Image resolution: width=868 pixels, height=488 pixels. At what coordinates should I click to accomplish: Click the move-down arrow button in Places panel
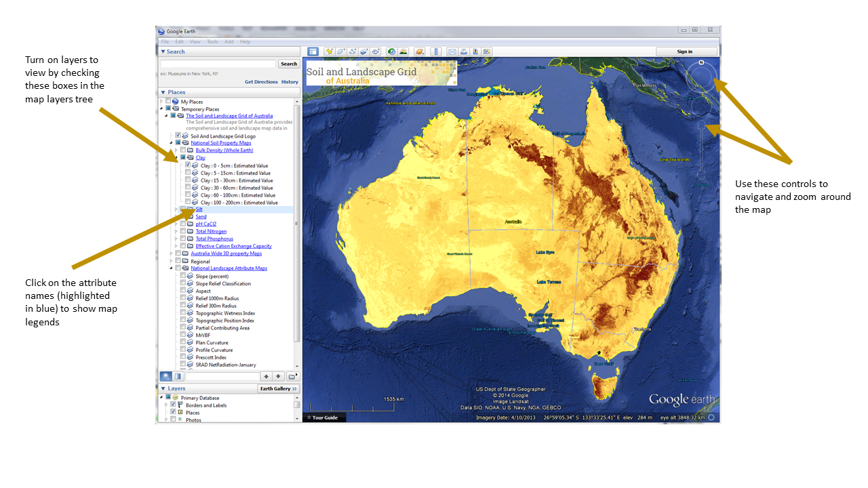(278, 376)
